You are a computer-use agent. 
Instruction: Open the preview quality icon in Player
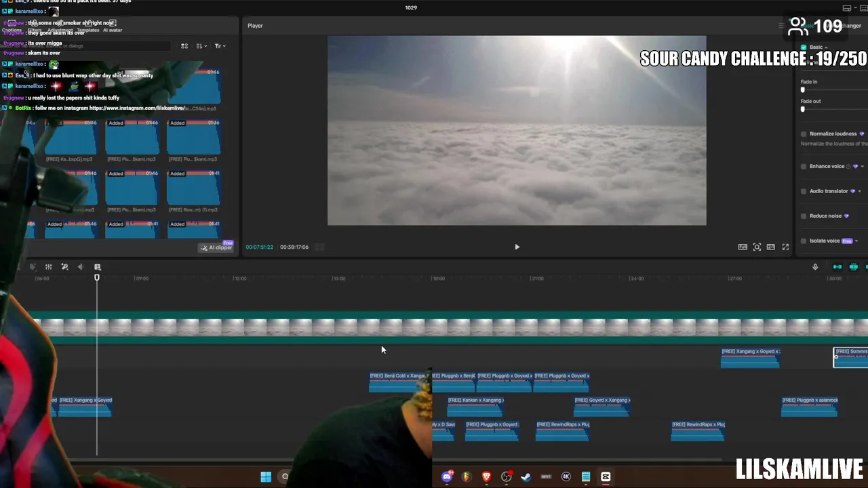[743, 247]
